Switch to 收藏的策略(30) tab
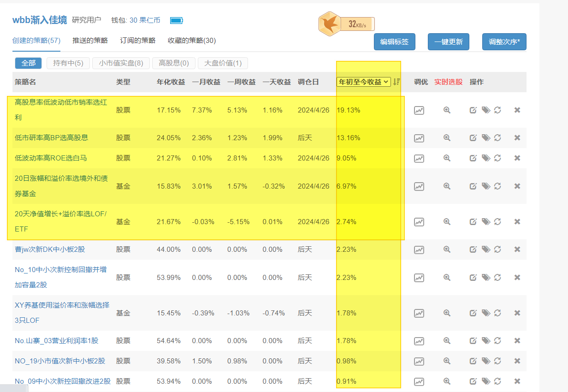Viewport: 568px width, 392px height. (x=192, y=41)
